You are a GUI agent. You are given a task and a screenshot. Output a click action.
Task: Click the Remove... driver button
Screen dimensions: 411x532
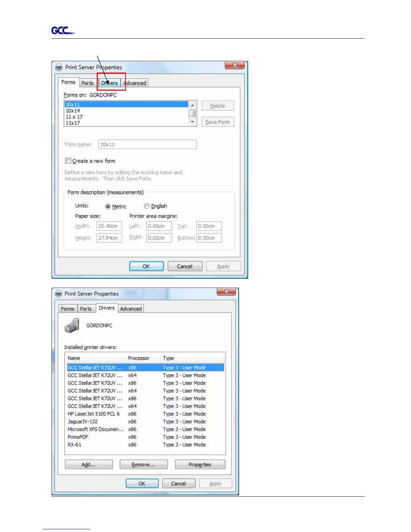143,464
